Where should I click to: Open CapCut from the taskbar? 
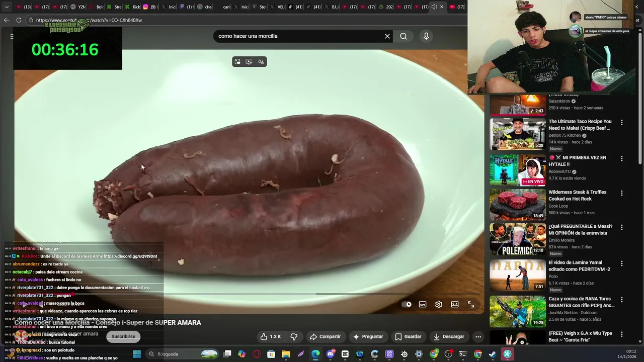click(345, 354)
